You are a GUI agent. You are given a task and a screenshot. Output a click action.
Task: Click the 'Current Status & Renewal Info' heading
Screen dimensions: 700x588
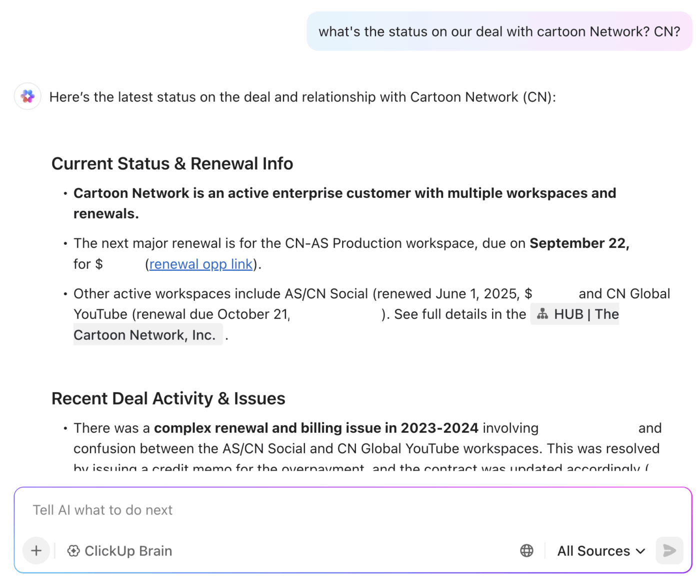pos(172,163)
